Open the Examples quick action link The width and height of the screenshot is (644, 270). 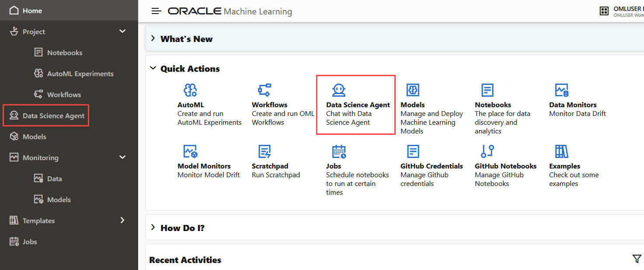coord(564,166)
